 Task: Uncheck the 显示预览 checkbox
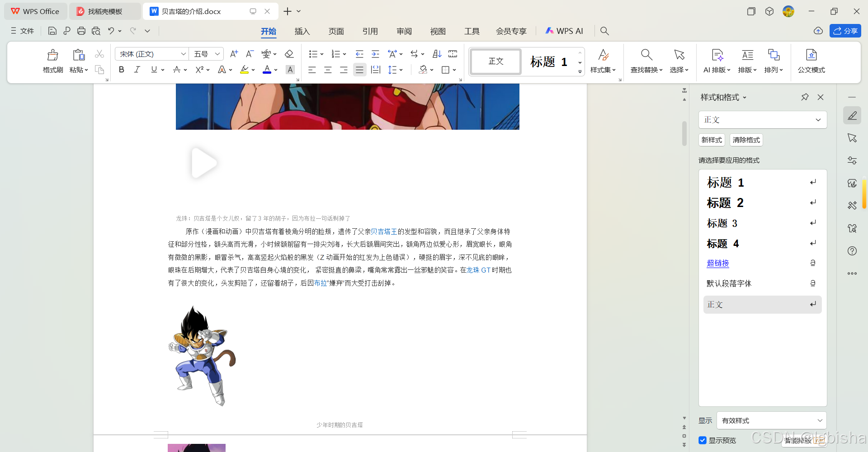(x=703, y=440)
